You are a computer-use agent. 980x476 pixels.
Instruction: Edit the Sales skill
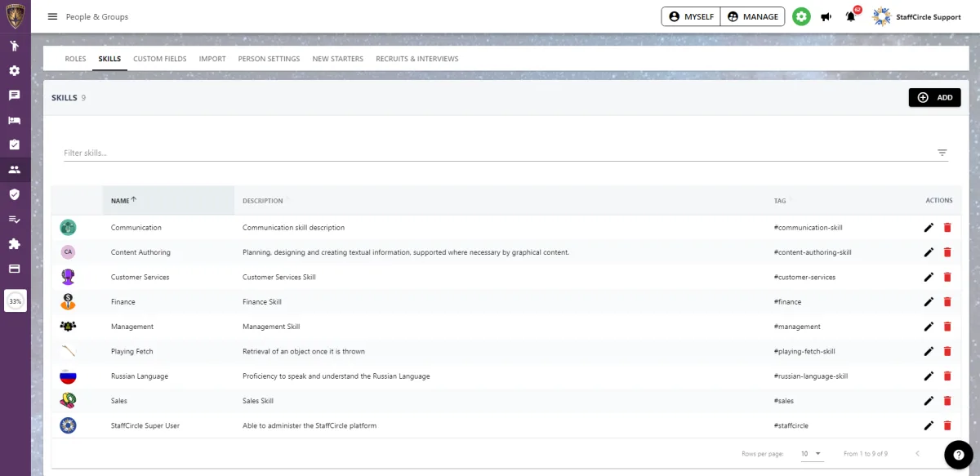click(929, 401)
